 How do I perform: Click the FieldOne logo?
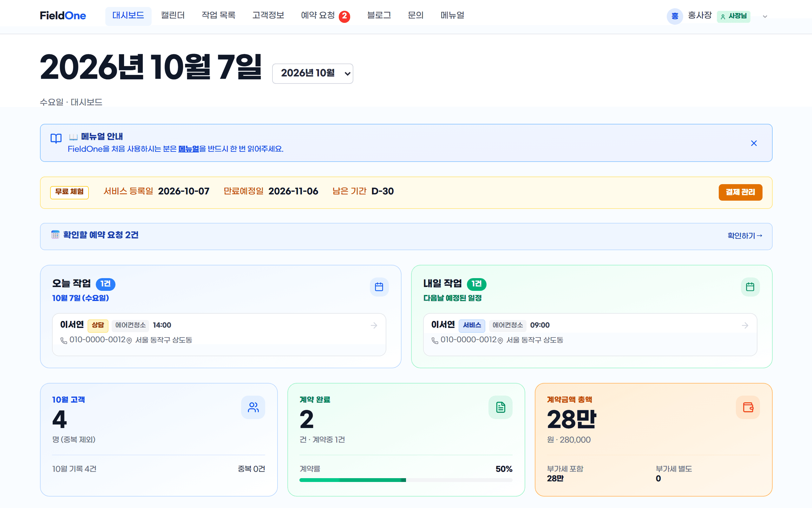pyautogui.click(x=63, y=16)
